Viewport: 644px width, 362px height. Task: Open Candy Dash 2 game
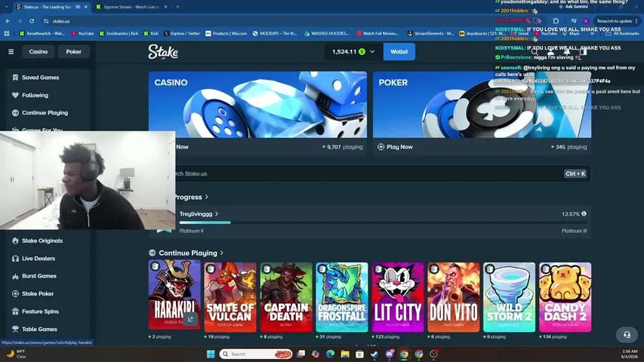(565, 297)
